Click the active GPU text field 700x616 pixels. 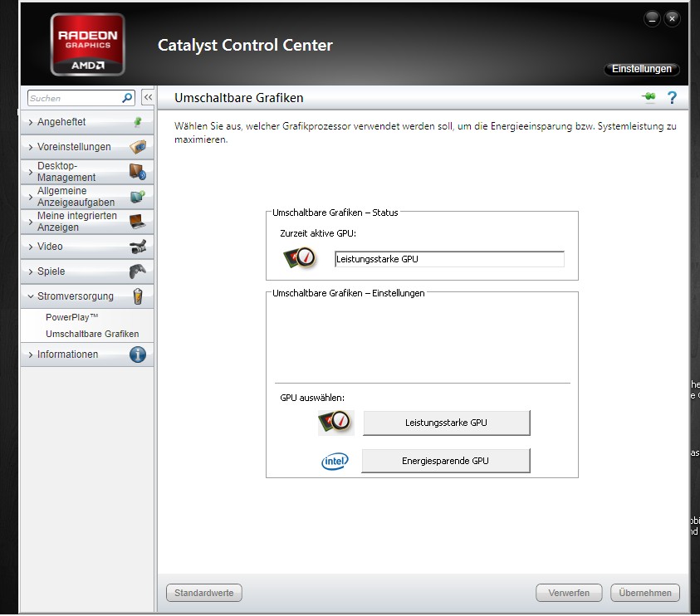449,259
